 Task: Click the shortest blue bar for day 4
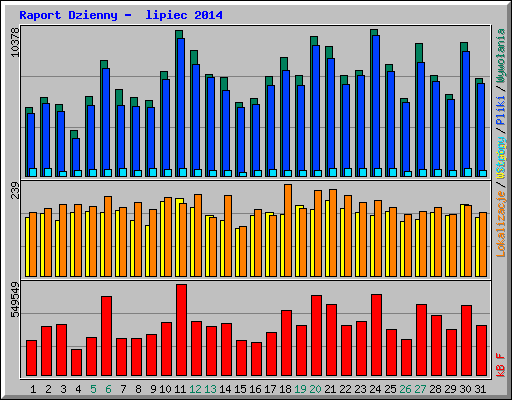76,157
